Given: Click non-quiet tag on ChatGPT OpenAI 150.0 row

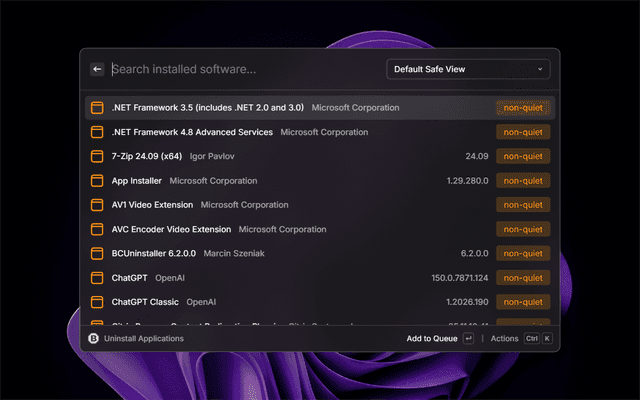Looking at the screenshot, I should point(523,278).
